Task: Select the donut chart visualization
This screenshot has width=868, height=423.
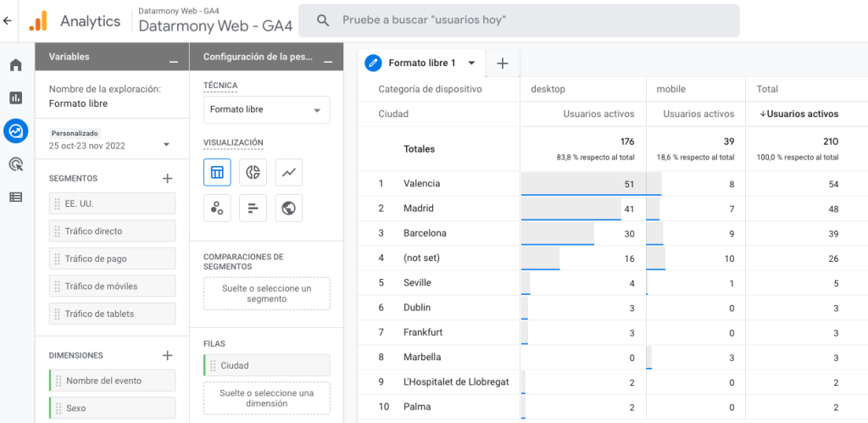Action: pyautogui.click(x=253, y=172)
